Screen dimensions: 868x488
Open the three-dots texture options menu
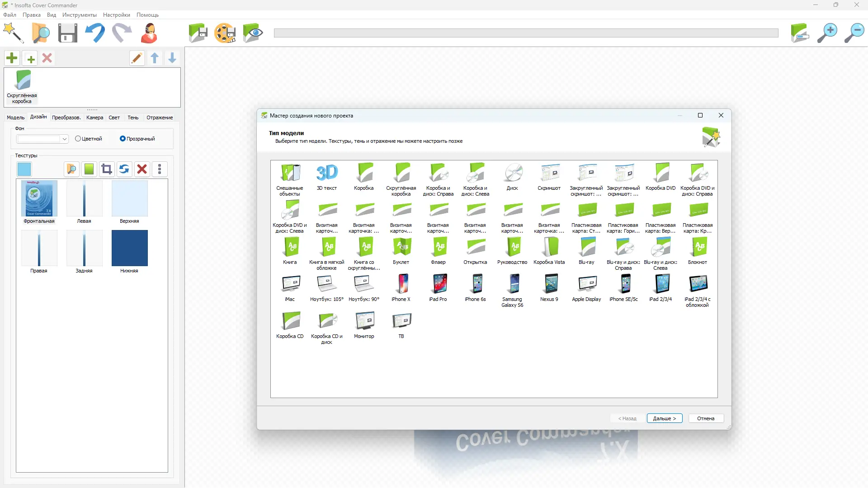point(160,169)
